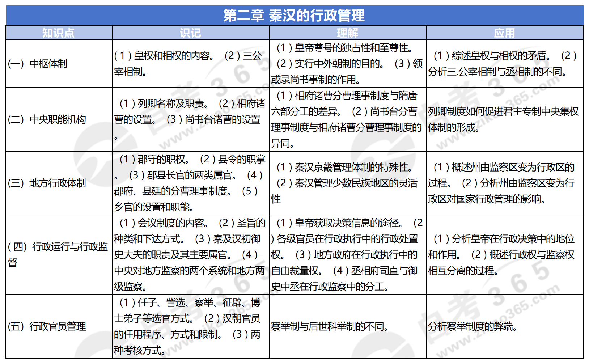Click the (四) 行政运行与行政监督 cell
Image resolution: width=589 pixels, height=364 pixels.
59,254
